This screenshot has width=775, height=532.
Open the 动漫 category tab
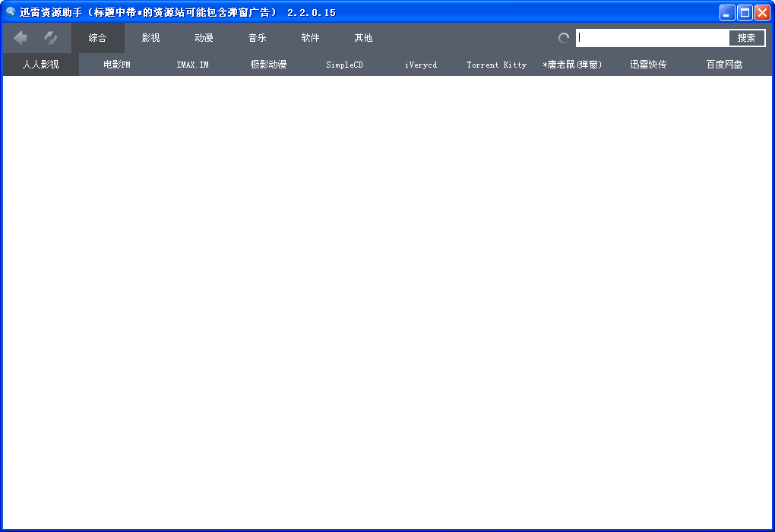pyautogui.click(x=204, y=38)
